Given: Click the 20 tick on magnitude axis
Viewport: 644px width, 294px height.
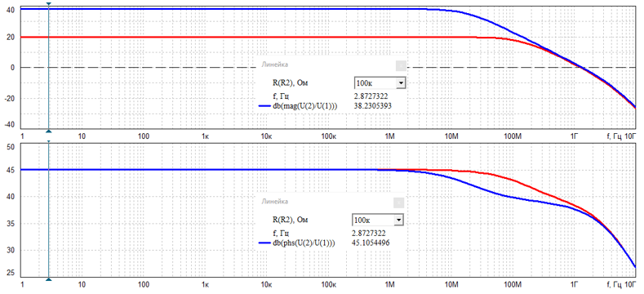Looking at the screenshot, I should pyautogui.click(x=11, y=37).
